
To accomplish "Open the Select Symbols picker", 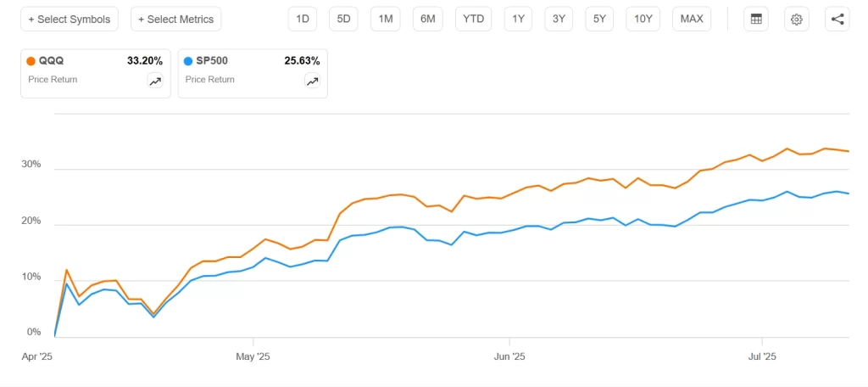I will click(x=70, y=19).
